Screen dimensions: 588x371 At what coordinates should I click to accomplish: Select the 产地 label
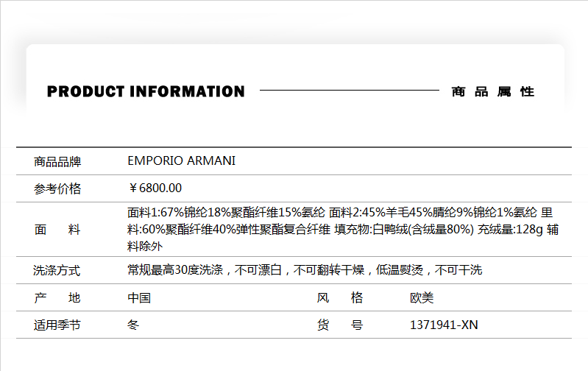tap(57, 297)
